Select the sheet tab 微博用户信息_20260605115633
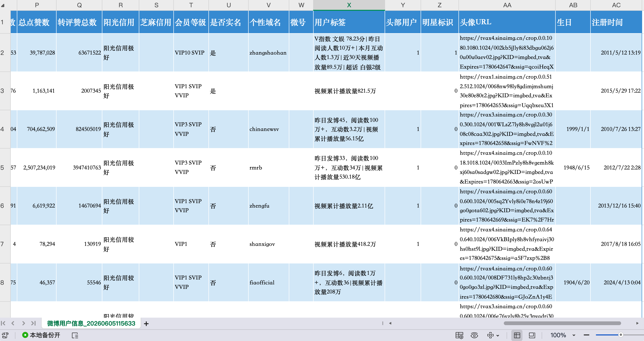 coord(91,323)
